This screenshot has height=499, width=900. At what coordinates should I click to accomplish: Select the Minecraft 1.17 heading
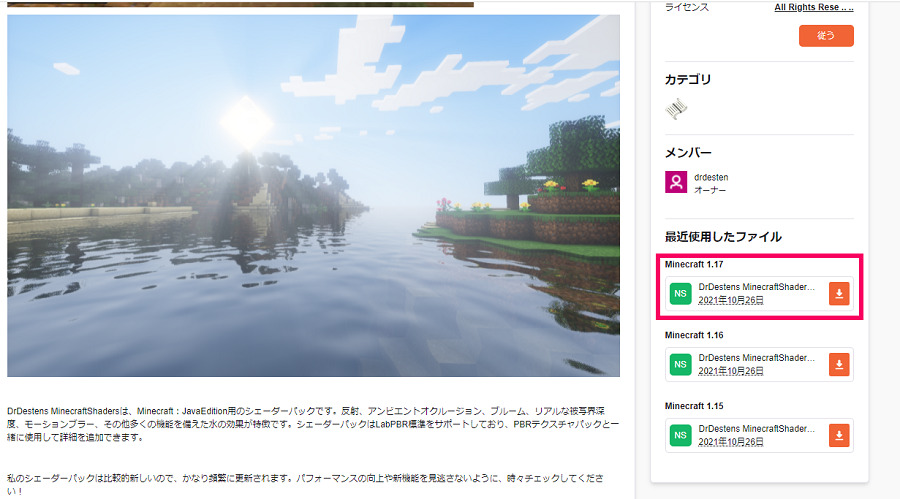[694, 264]
